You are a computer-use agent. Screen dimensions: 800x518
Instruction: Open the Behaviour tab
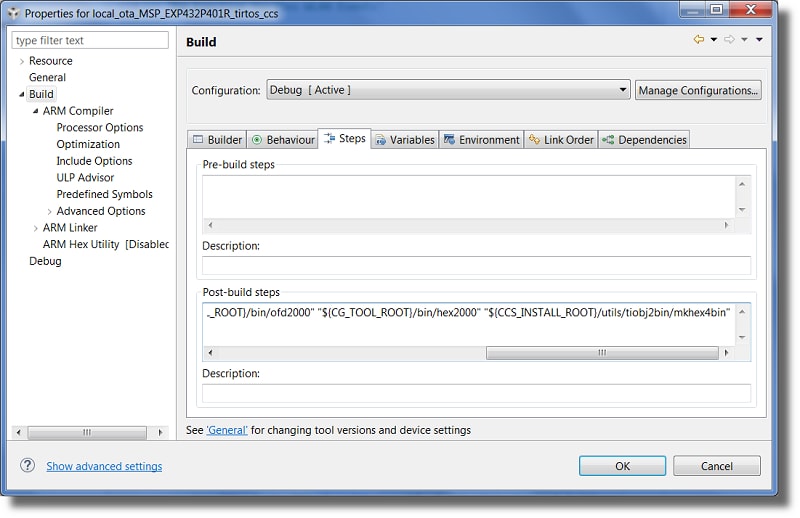point(283,139)
